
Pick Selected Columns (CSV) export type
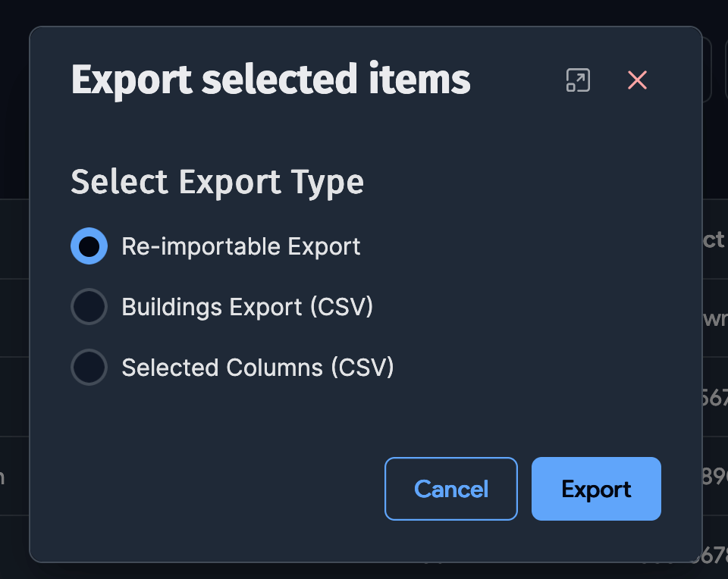tap(89, 367)
